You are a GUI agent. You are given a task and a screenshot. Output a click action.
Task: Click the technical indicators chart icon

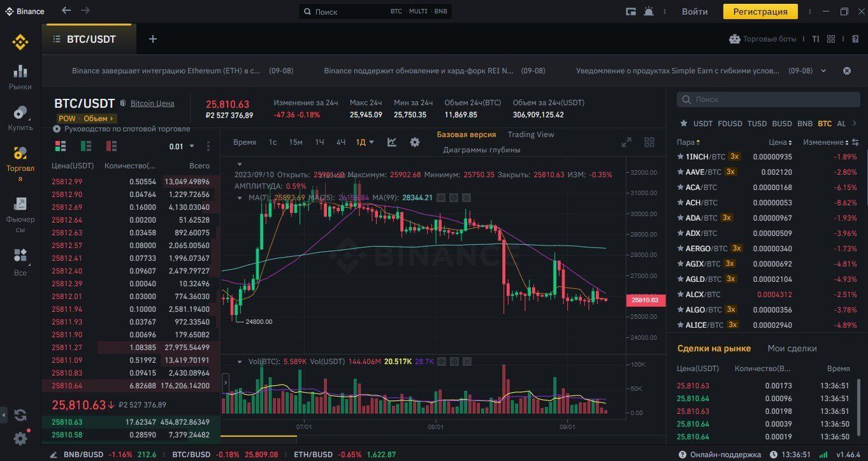tap(392, 142)
